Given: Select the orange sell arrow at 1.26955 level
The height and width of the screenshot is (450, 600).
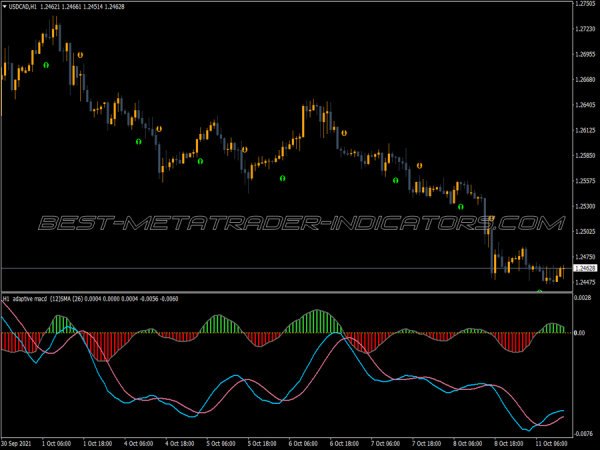Looking at the screenshot, I should pyautogui.click(x=80, y=55).
